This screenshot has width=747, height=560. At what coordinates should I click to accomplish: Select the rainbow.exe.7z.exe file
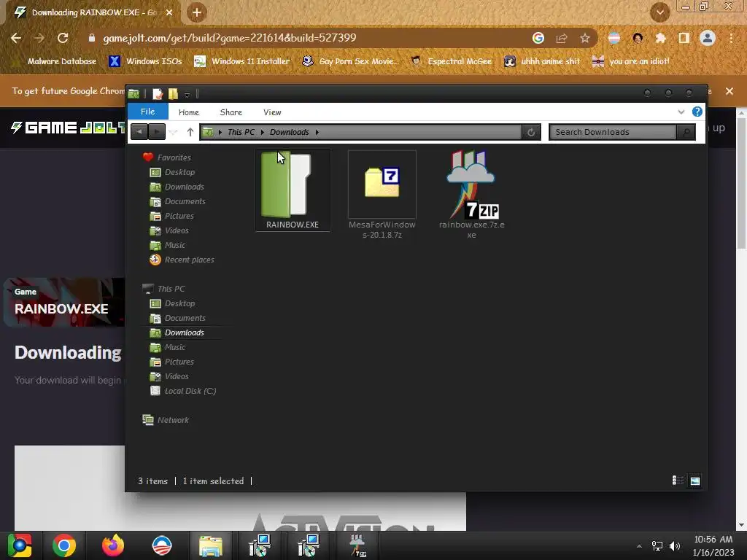pos(472,195)
